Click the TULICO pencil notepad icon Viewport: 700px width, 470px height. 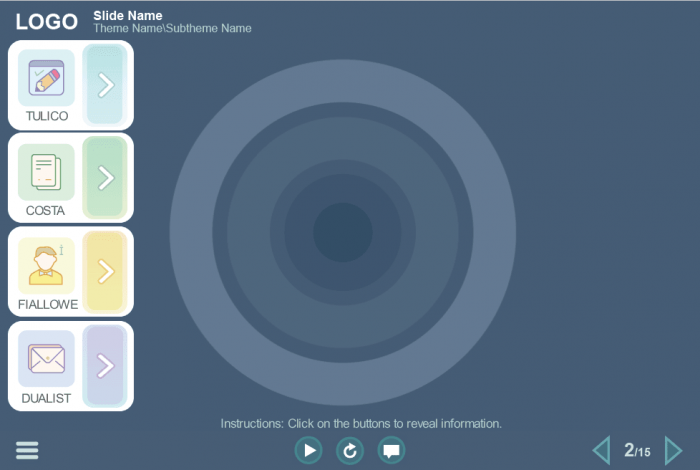(46, 77)
